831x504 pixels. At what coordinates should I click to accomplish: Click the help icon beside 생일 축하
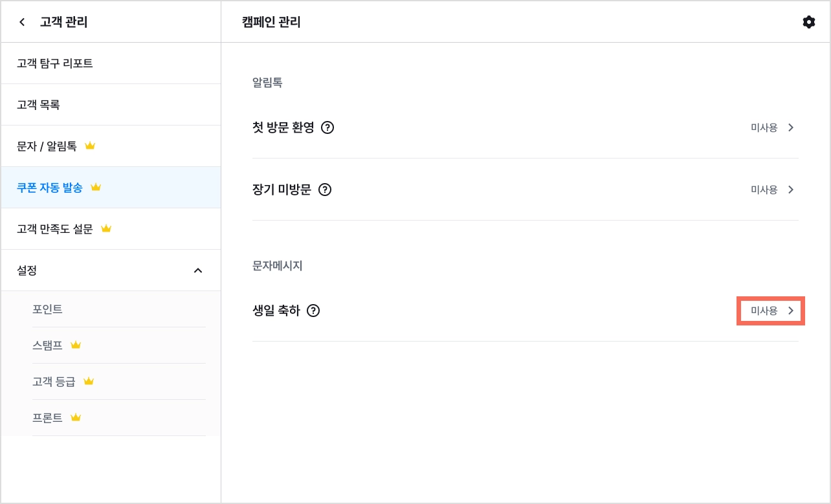pyautogui.click(x=313, y=311)
